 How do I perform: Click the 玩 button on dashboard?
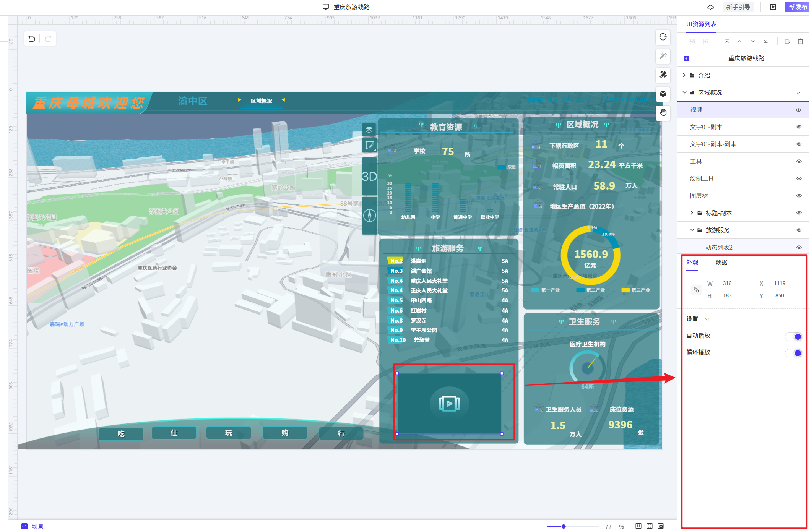point(229,433)
